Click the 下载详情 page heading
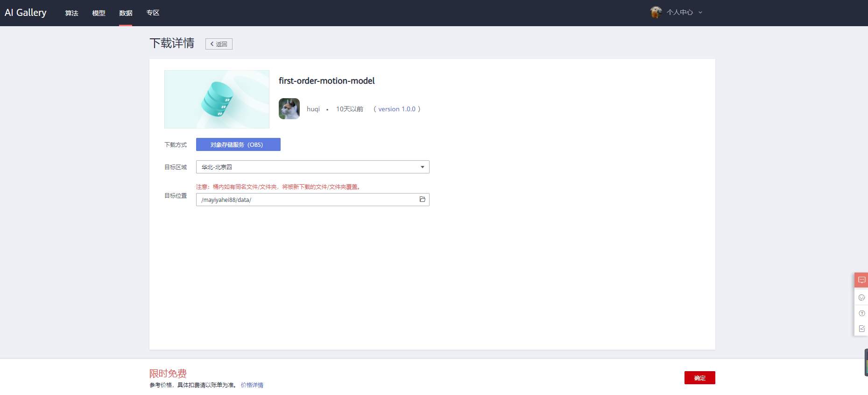Screen dimensions: 868x395 [172, 43]
